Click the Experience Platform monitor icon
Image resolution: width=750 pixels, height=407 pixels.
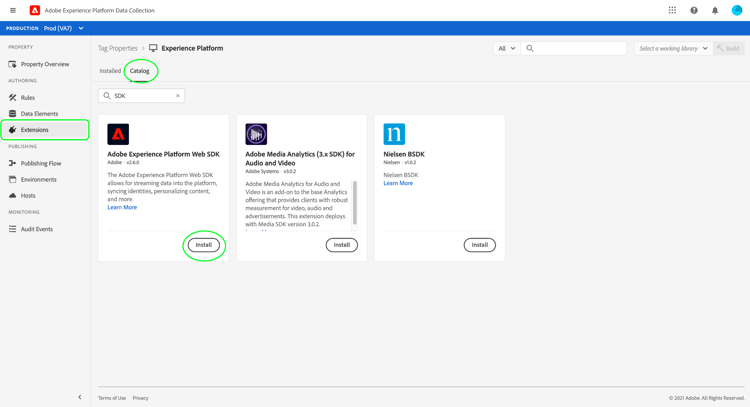153,48
